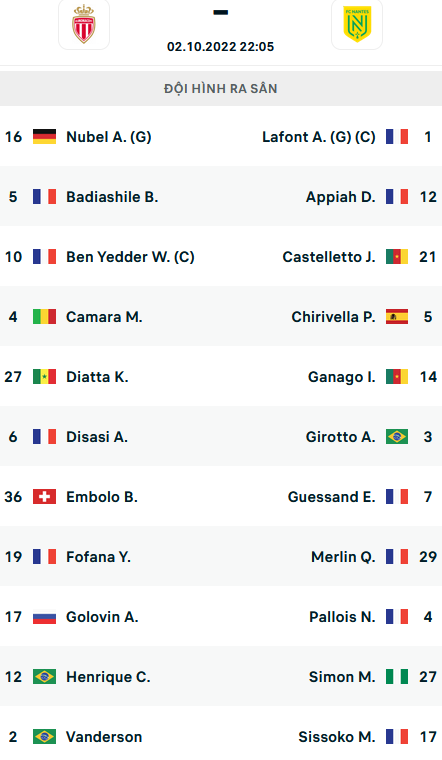Screen dimensions: 442x760
Task: Open player Lafont A. (G) (C)
Action: click(319, 137)
